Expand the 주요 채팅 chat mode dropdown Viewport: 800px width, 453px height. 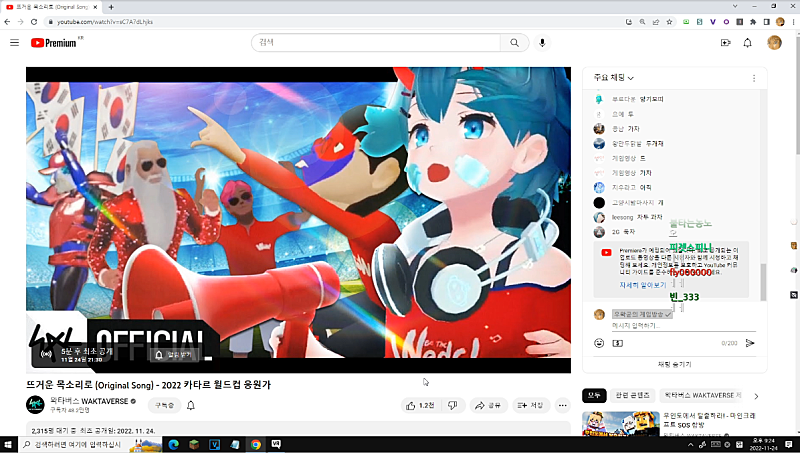pos(613,78)
